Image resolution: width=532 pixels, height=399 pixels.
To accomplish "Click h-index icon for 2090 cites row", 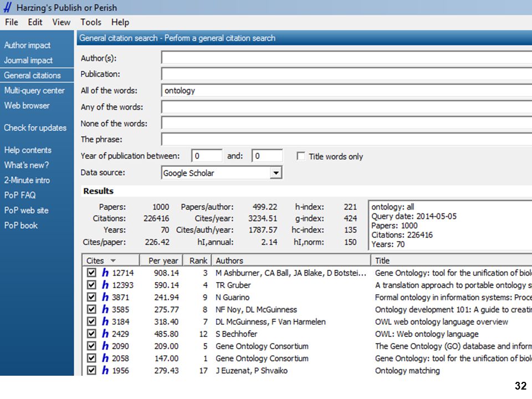I will (105, 346).
